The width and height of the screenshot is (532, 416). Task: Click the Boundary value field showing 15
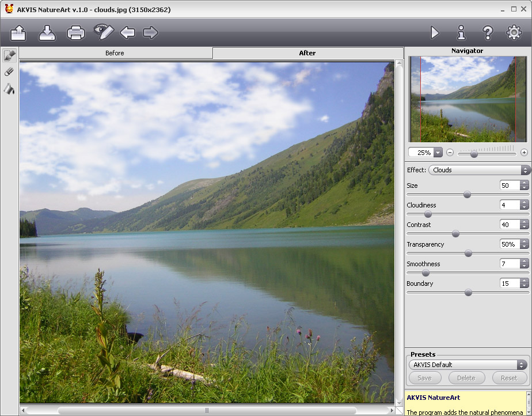[x=510, y=283]
